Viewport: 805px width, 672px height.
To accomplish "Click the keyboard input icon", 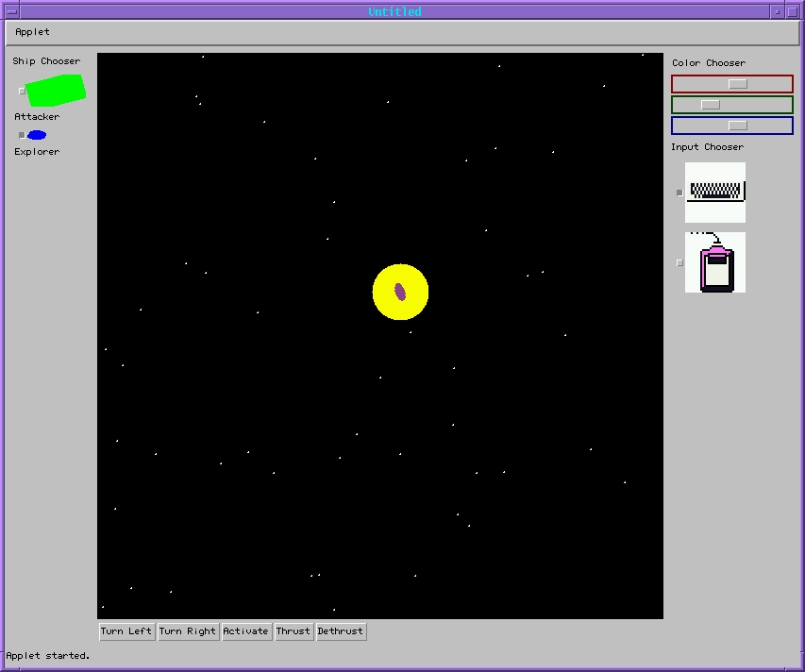I will tap(715, 193).
